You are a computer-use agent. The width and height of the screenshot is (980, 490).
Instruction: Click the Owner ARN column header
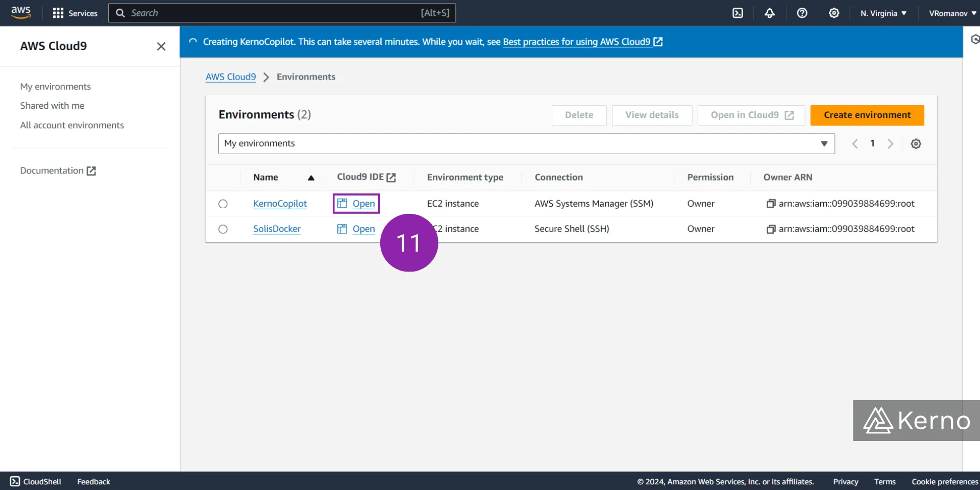pos(788,178)
